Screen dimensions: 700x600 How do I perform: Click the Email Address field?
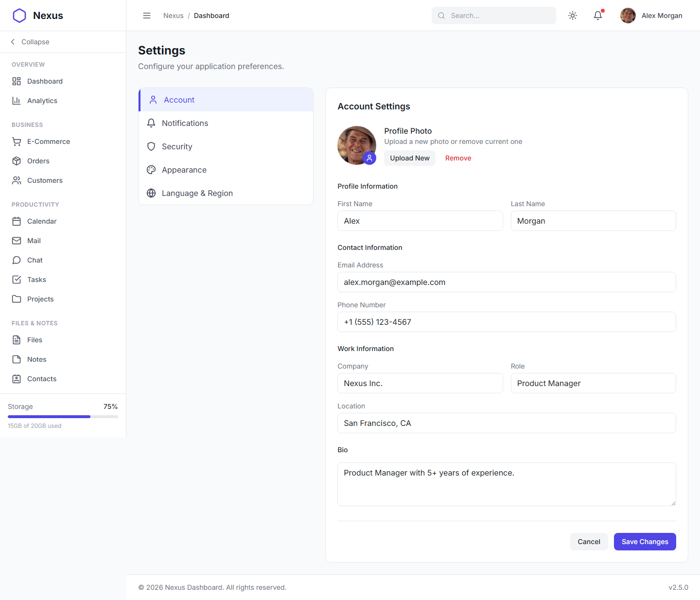coord(507,282)
